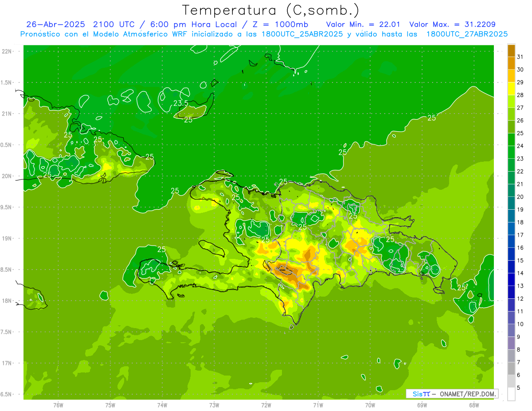532x411 pixels.
Task: Click the legend value "22" on the color scale
Action: (x=520, y=171)
